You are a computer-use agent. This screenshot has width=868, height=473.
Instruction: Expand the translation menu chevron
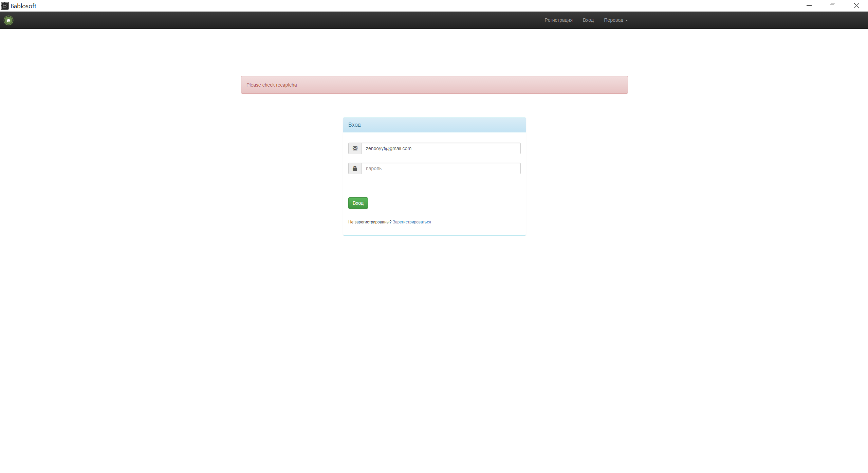[626, 20]
